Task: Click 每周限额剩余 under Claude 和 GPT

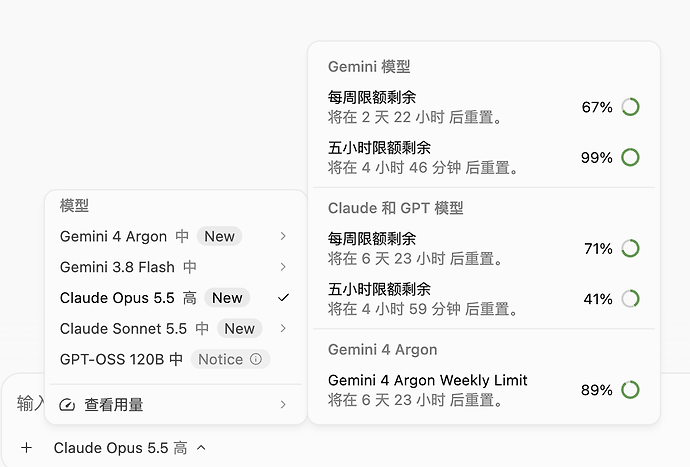Action: [x=372, y=238]
